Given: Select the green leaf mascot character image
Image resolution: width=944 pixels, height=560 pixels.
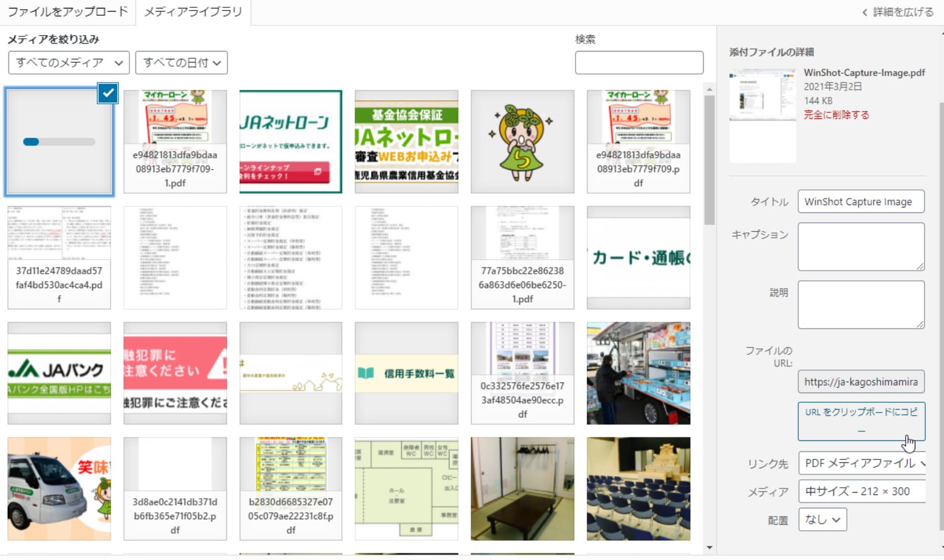Looking at the screenshot, I should [x=522, y=141].
